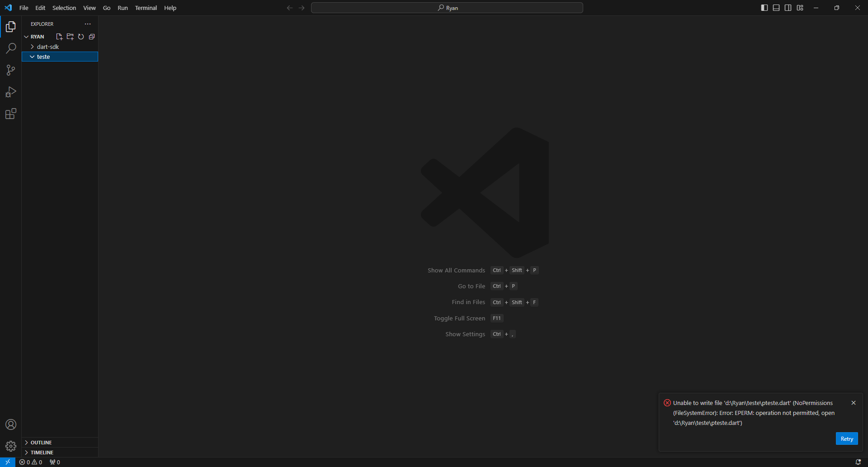The image size is (868, 467).
Task: Open the Go menu
Action: click(107, 8)
